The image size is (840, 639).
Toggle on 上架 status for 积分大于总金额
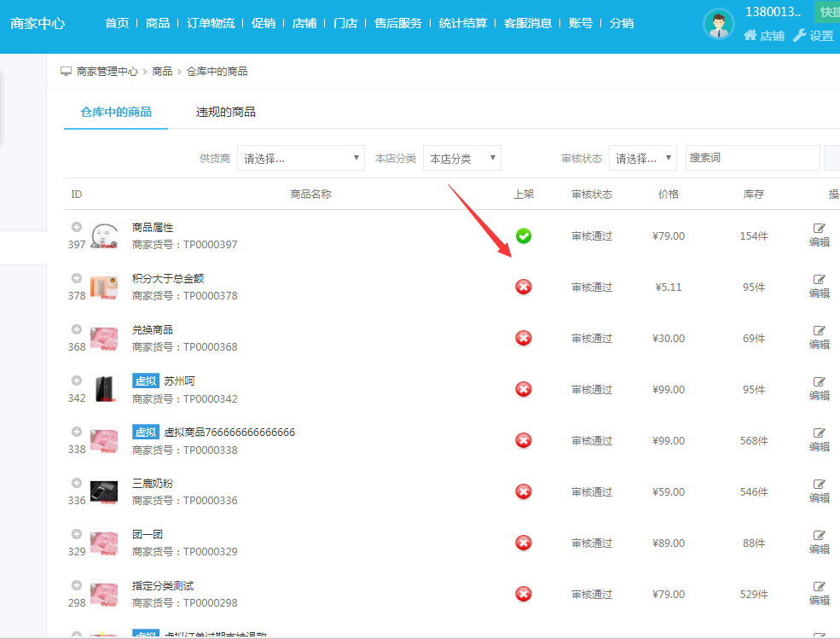pyautogui.click(x=524, y=288)
